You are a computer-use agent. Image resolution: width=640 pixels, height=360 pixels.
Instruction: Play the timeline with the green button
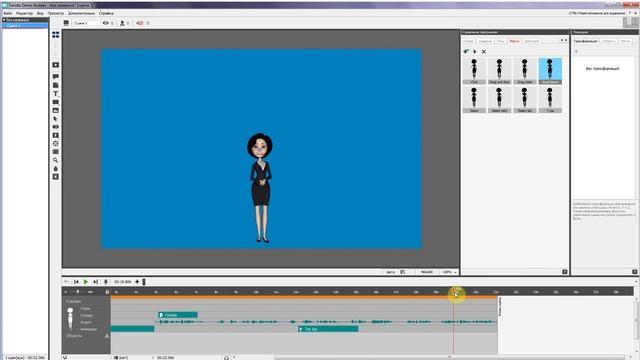click(x=86, y=282)
